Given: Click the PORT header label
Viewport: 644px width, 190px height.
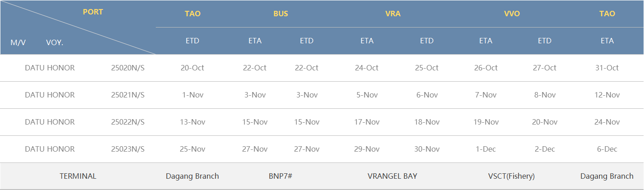Looking at the screenshot, I should 93,12.
